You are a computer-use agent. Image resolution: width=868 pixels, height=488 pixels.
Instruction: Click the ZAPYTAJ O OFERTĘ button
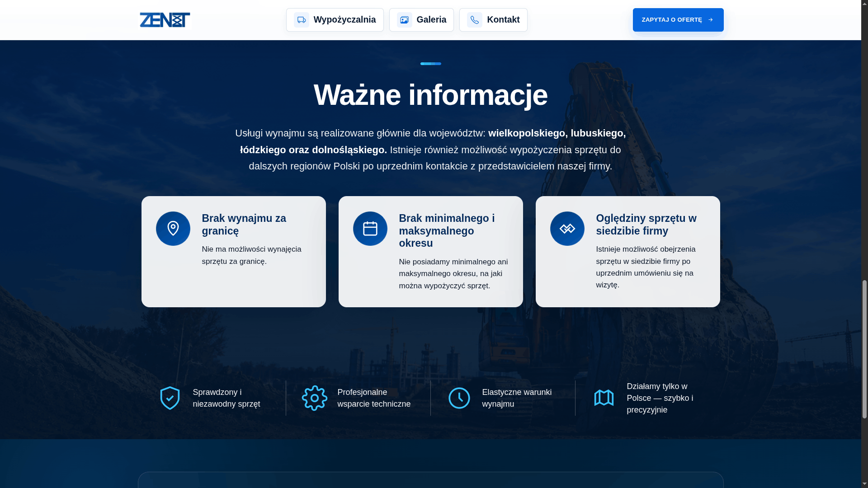point(678,20)
